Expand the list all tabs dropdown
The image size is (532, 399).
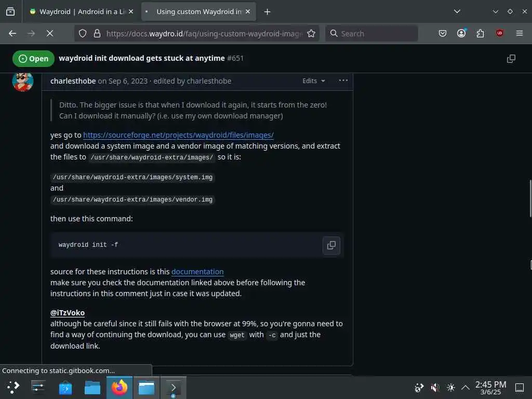[x=457, y=11]
